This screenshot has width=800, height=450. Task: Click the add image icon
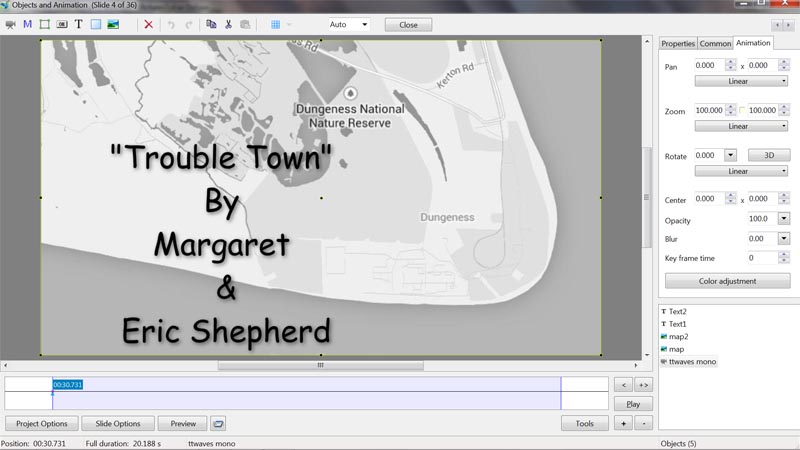pos(113,24)
